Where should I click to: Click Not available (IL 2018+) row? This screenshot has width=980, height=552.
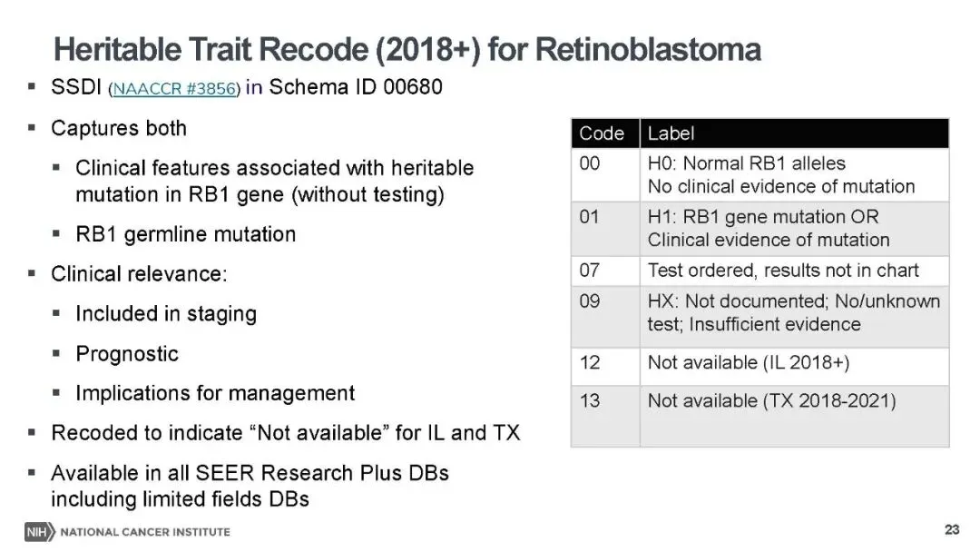point(749,362)
